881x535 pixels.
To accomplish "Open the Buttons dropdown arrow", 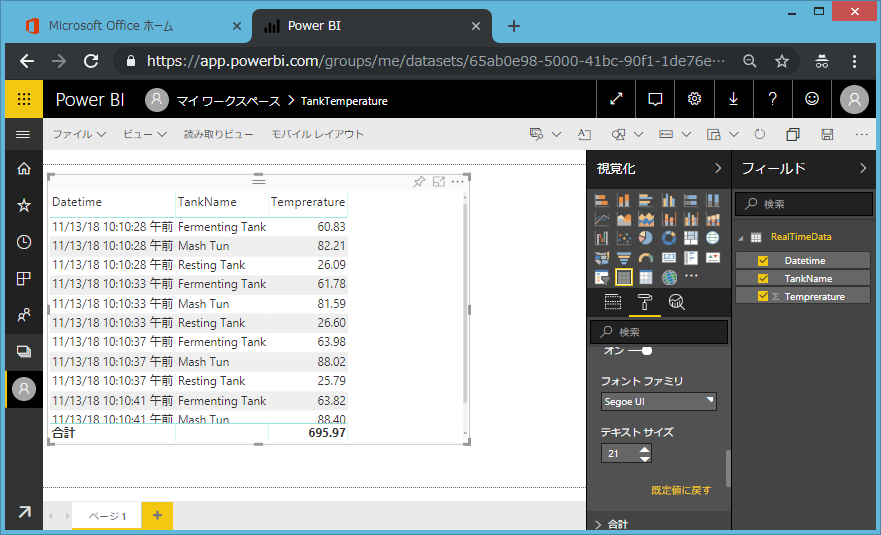I will pyautogui.click(x=686, y=134).
